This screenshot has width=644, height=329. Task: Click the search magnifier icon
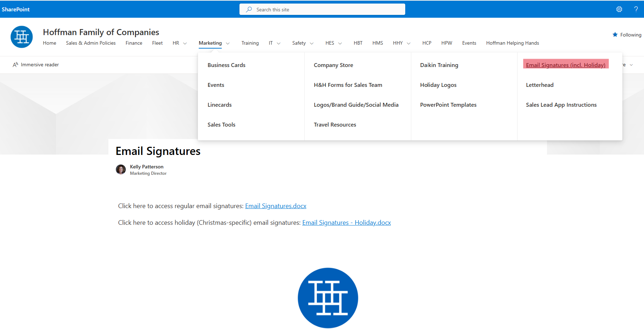(249, 10)
